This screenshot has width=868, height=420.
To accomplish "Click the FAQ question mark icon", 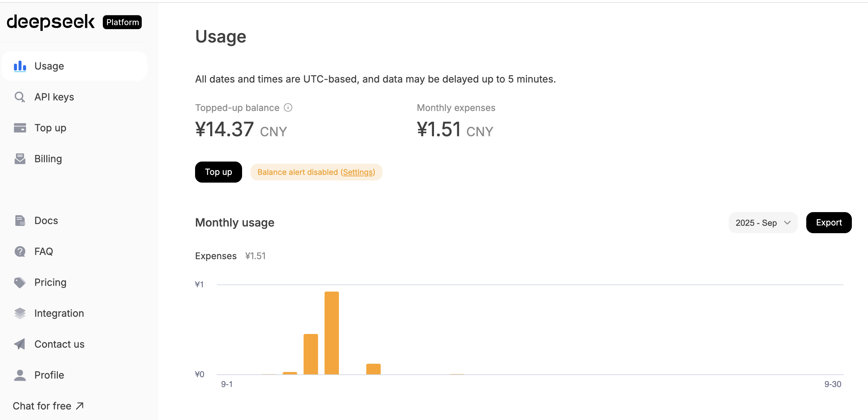I will [x=20, y=251].
